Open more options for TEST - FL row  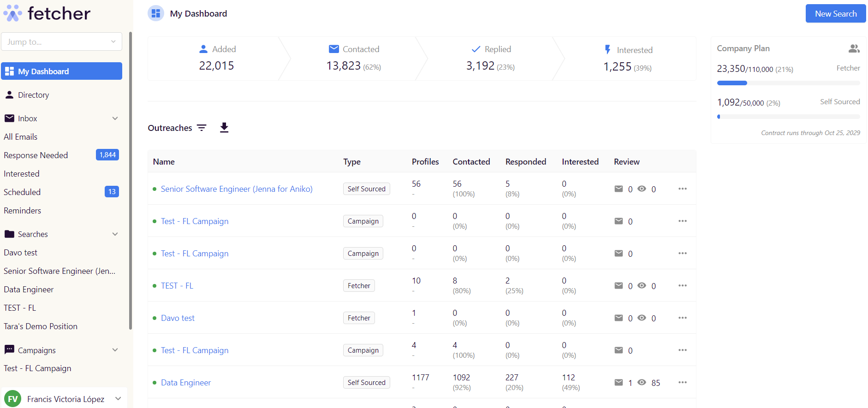click(x=683, y=285)
